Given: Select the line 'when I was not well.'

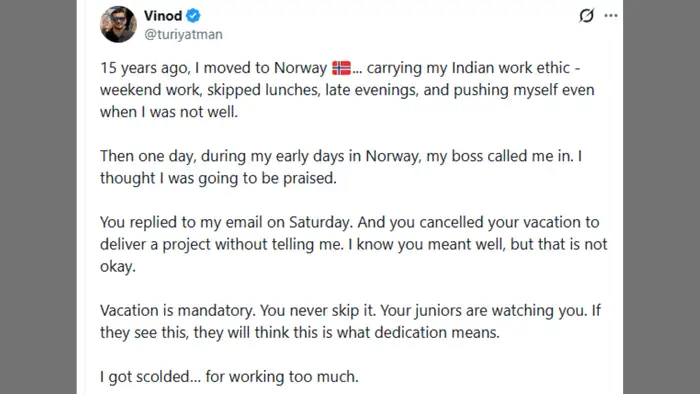Looking at the screenshot, I should pyautogui.click(x=169, y=112).
